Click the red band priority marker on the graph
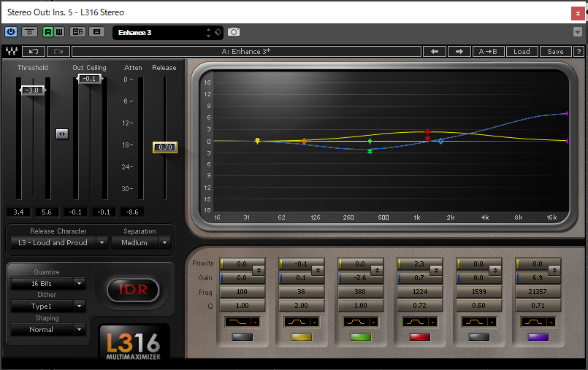This screenshot has height=370, width=588. pyautogui.click(x=427, y=131)
